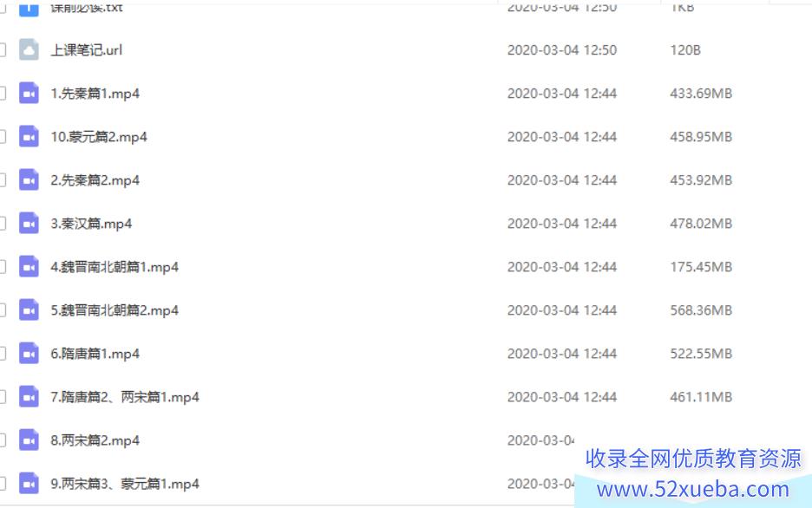The width and height of the screenshot is (812, 508).
Task: Click the video icon beside 6.隋唐篇1.mp4
Action: 29,354
